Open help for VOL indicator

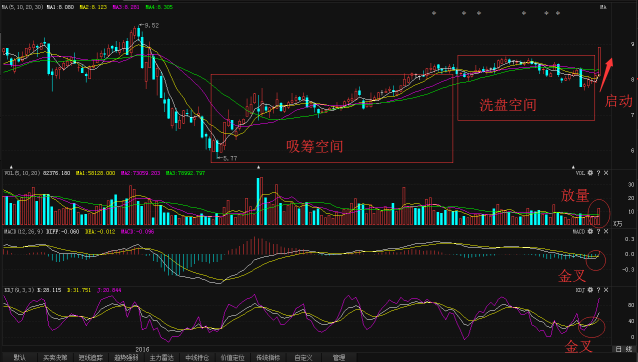click(x=598, y=173)
